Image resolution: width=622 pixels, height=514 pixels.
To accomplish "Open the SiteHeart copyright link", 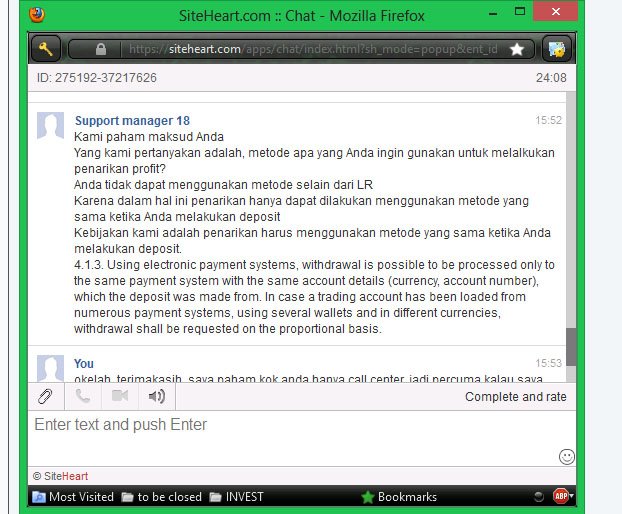I will click(60, 476).
